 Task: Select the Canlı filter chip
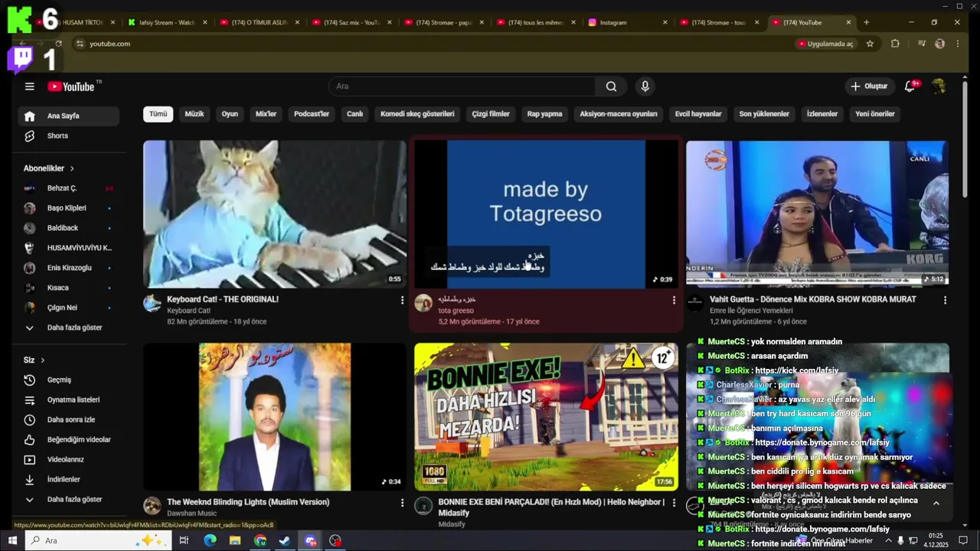click(x=354, y=114)
